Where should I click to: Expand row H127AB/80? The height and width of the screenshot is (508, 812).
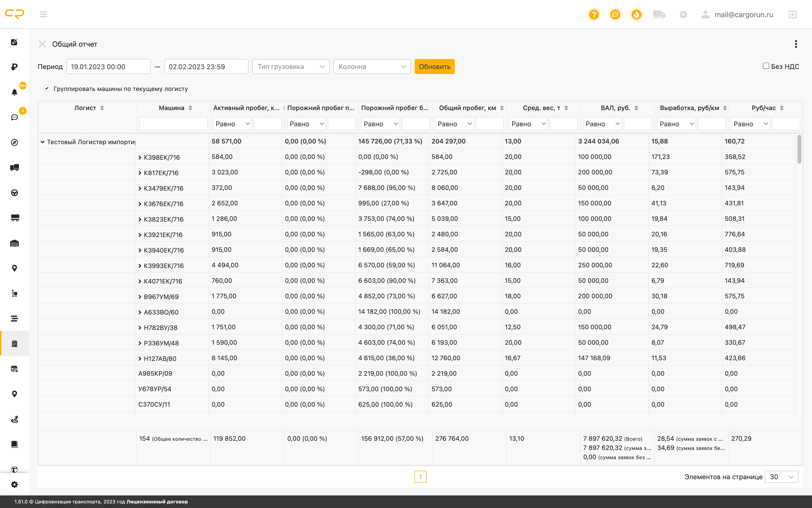point(140,359)
